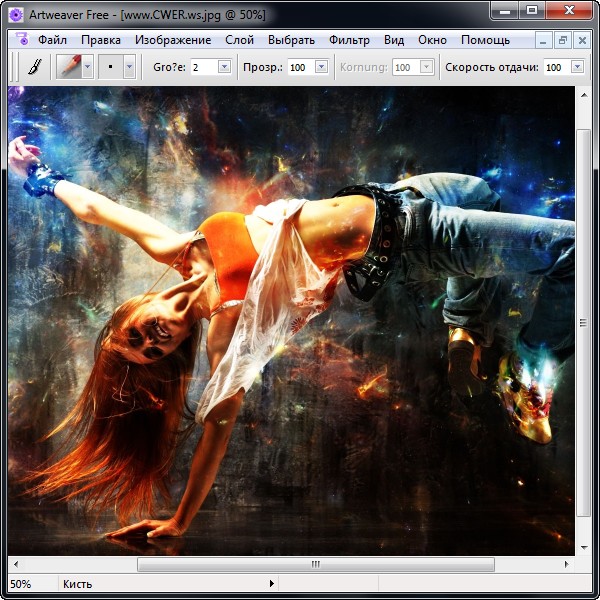Open the Фильтр menu
The image size is (600, 600).
(349, 40)
